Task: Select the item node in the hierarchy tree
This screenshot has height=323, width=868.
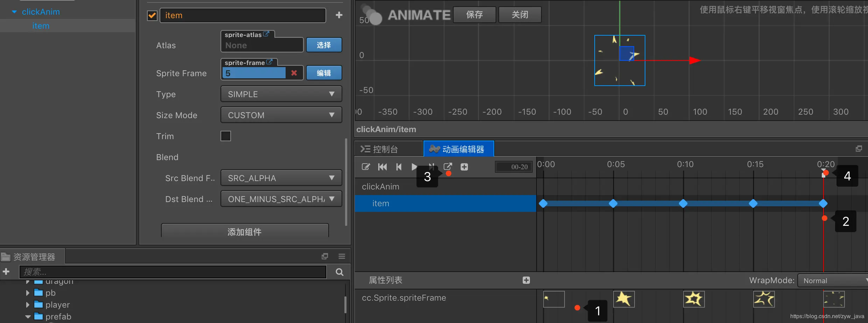Action: point(41,26)
